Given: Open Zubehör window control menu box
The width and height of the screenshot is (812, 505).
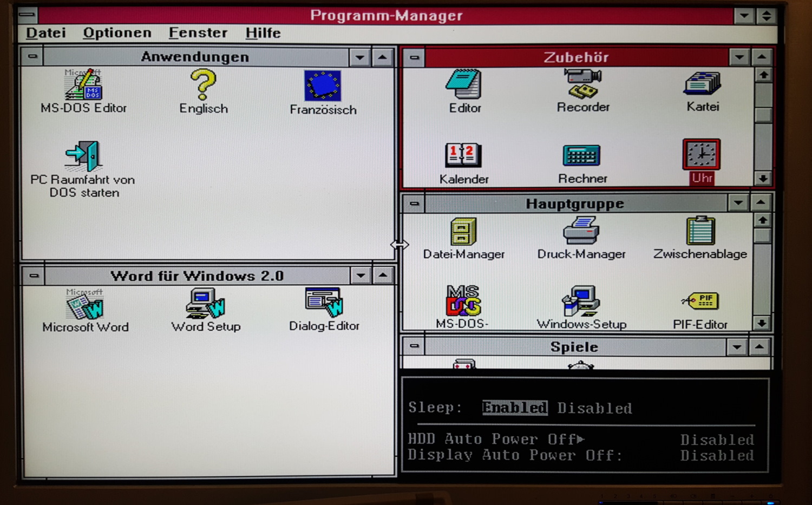Looking at the screenshot, I should (414, 57).
